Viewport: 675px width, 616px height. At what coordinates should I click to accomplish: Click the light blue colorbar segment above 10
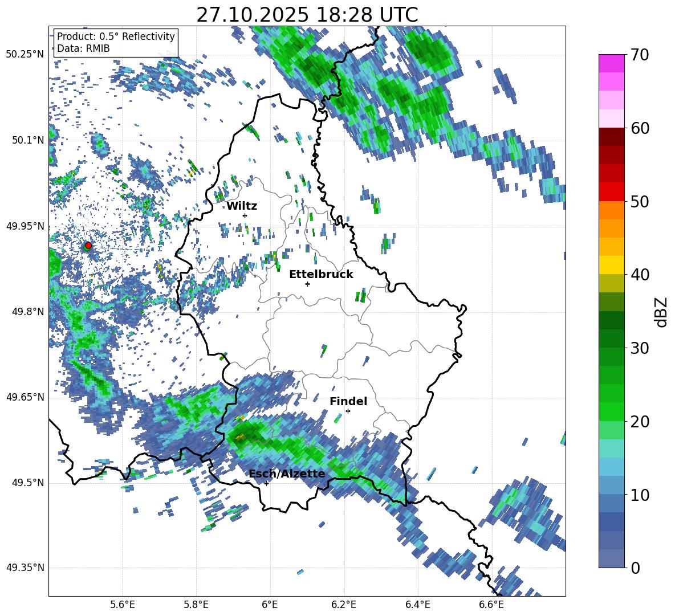pos(611,486)
